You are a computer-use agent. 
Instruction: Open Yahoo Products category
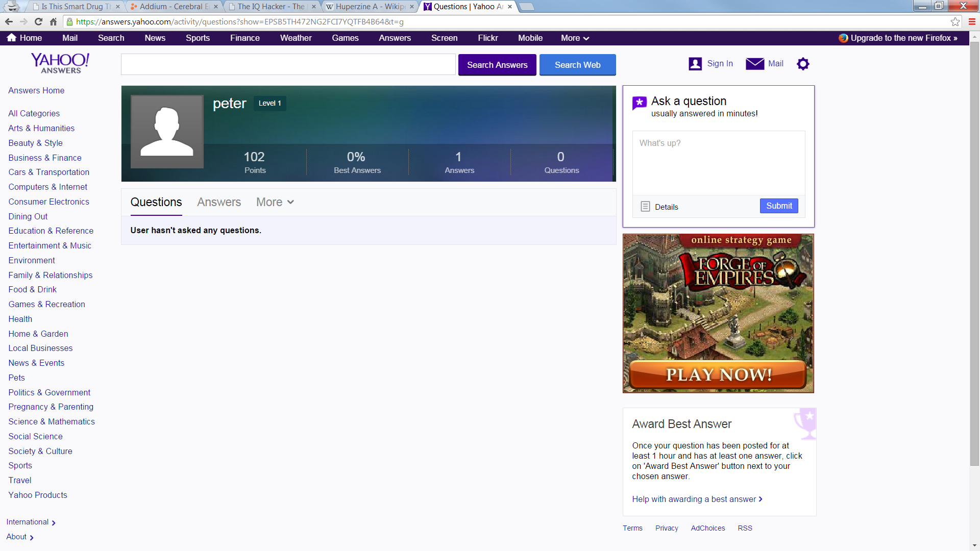[x=38, y=495]
